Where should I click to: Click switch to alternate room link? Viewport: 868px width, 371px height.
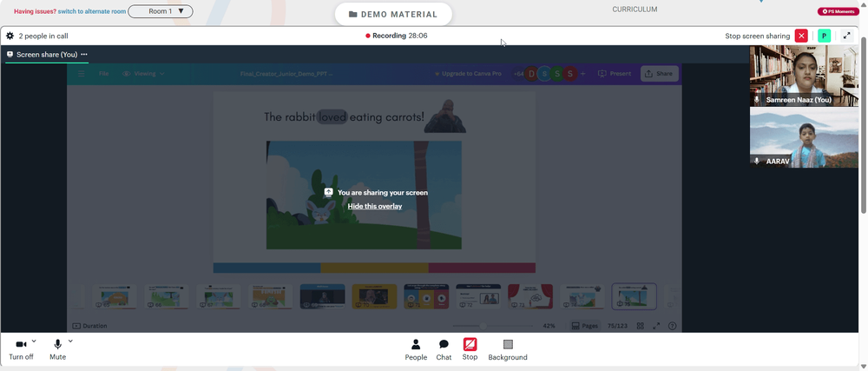(x=92, y=11)
